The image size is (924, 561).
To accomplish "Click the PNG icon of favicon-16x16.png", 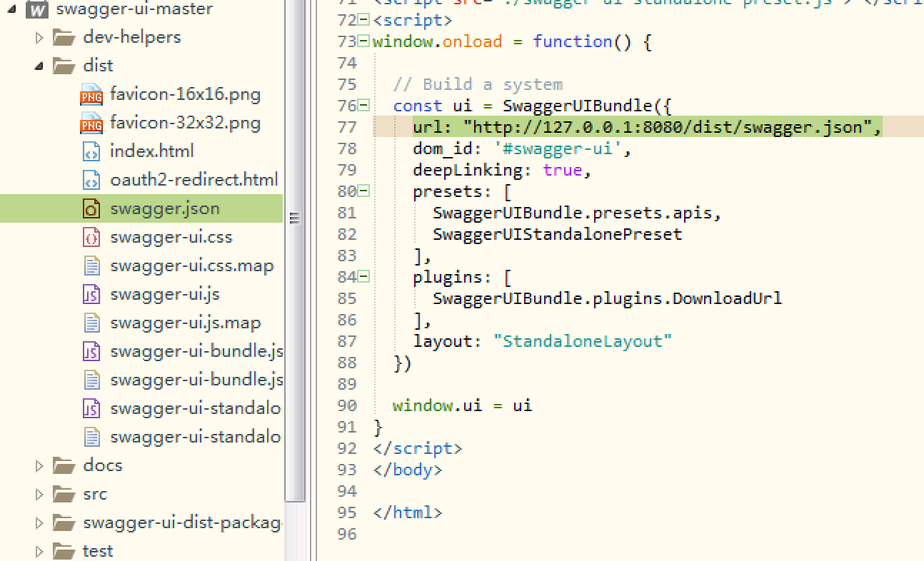I will [x=91, y=94].
